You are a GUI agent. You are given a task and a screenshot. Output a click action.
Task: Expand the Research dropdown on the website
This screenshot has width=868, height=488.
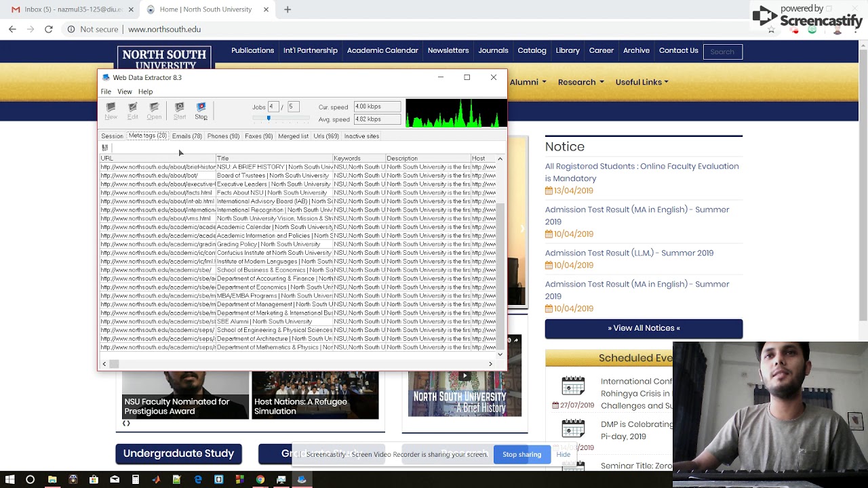pyautogui.click(x=580, y=82)
